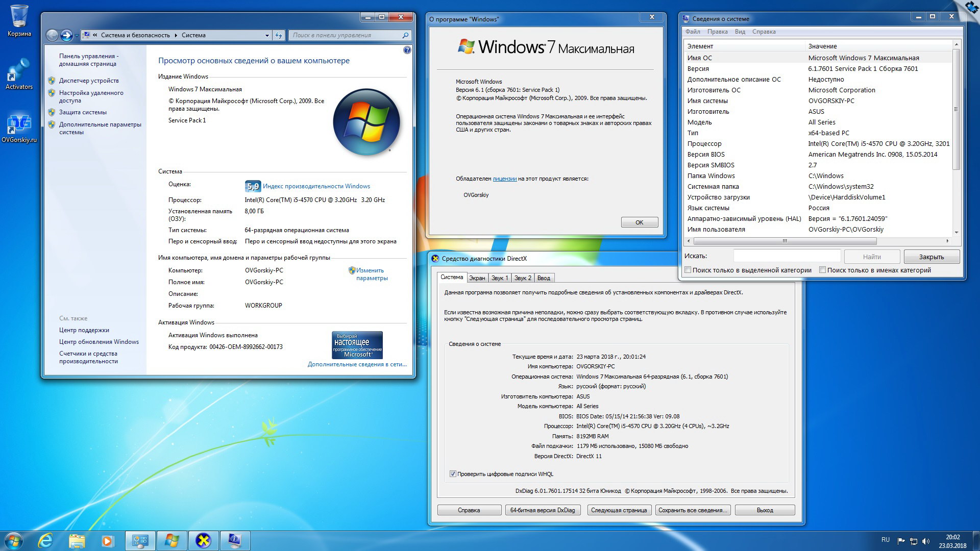This screenshot has width=980, height=551.
Task: Open the Справка menu in System Information
Action: [x=764, y=32]
